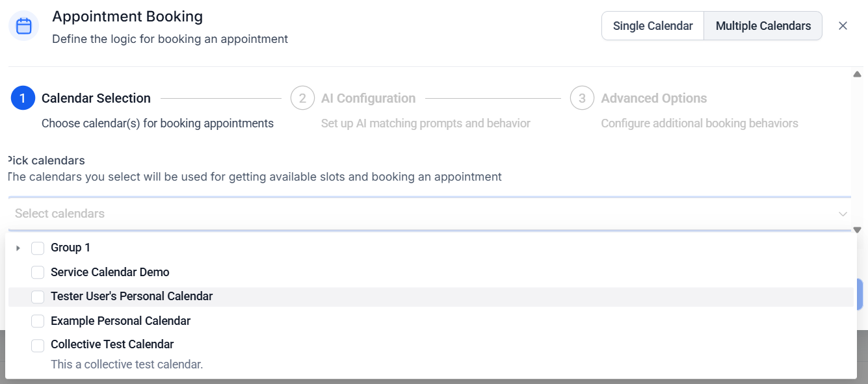Click the Calendar Selection step label
Image resolution: width=868 pixels, height=384 pixels.
[96, 97]
